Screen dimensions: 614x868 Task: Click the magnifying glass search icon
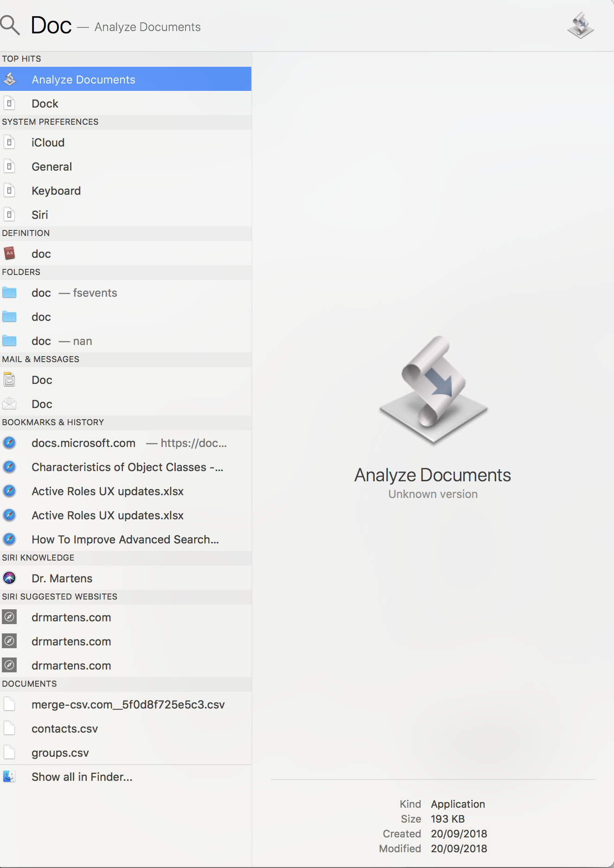[x=10, y=25]
